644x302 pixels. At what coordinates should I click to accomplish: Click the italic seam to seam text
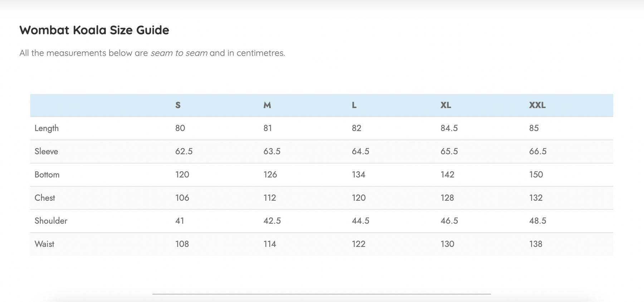click(179, 53)
